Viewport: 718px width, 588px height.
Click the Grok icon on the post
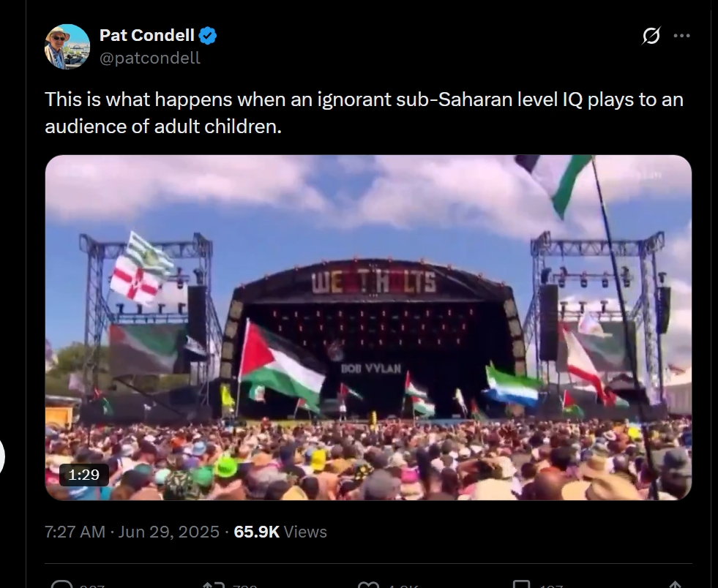(x=651, y=35)
